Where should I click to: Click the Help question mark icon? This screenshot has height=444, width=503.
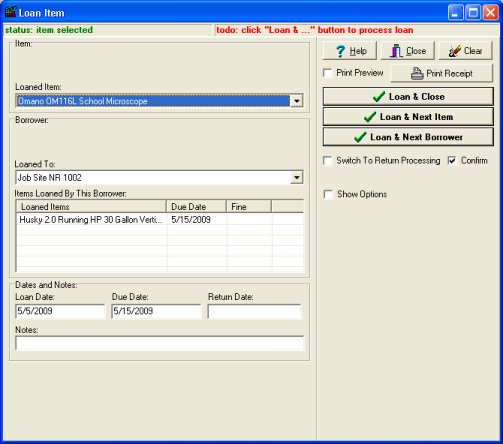point(340,51)
